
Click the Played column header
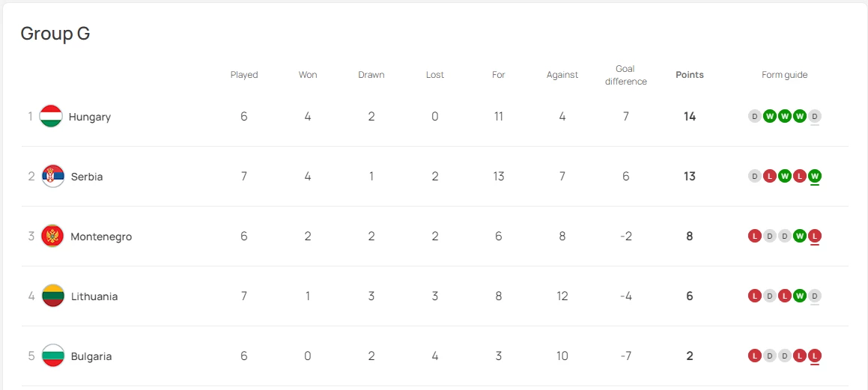coord(244,75)
